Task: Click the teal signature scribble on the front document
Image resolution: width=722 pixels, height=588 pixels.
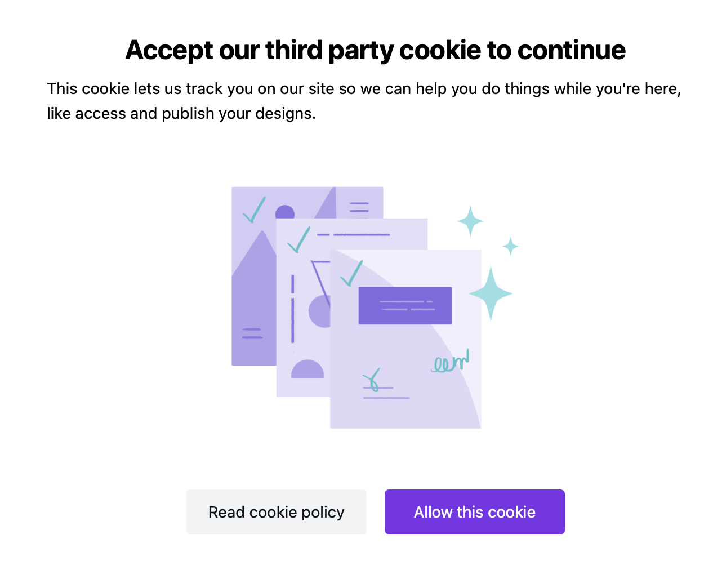Action: (450, 362)
